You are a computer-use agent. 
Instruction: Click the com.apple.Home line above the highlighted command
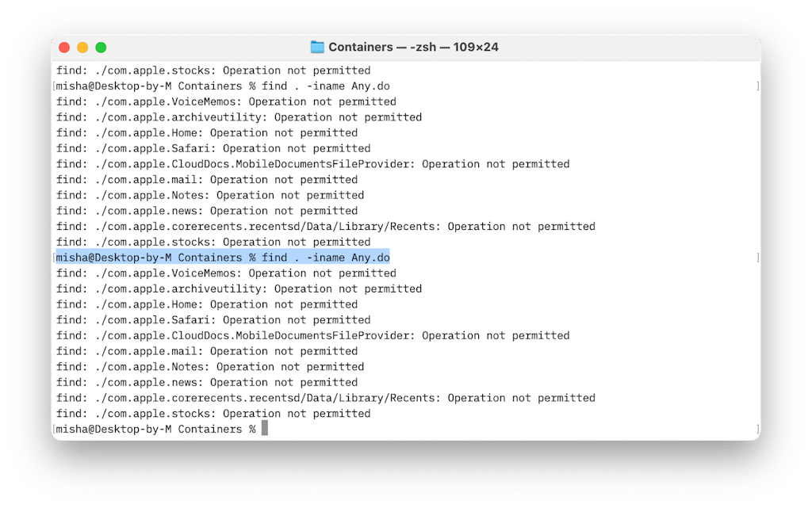pos(207,132)
